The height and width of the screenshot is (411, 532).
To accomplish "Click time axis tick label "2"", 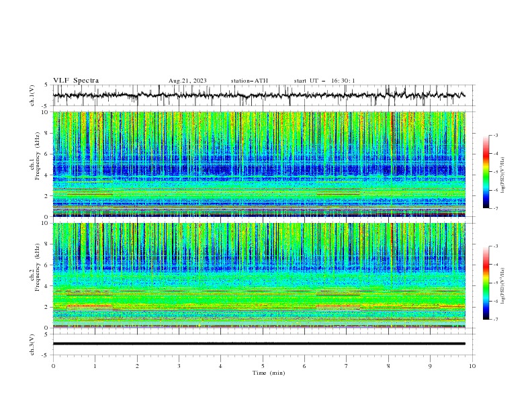I will pyautogui.click(x=137, y=366).
